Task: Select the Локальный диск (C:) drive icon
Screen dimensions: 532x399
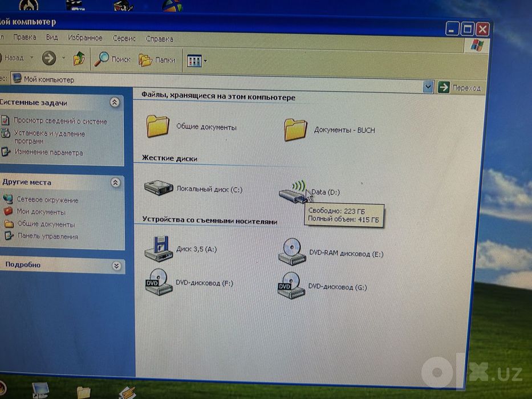Action: pyautogui.click(x=159, y=188)
